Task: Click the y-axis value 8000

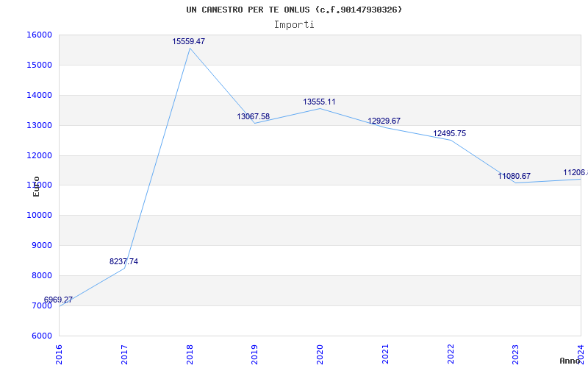Action: click(41, 275)
